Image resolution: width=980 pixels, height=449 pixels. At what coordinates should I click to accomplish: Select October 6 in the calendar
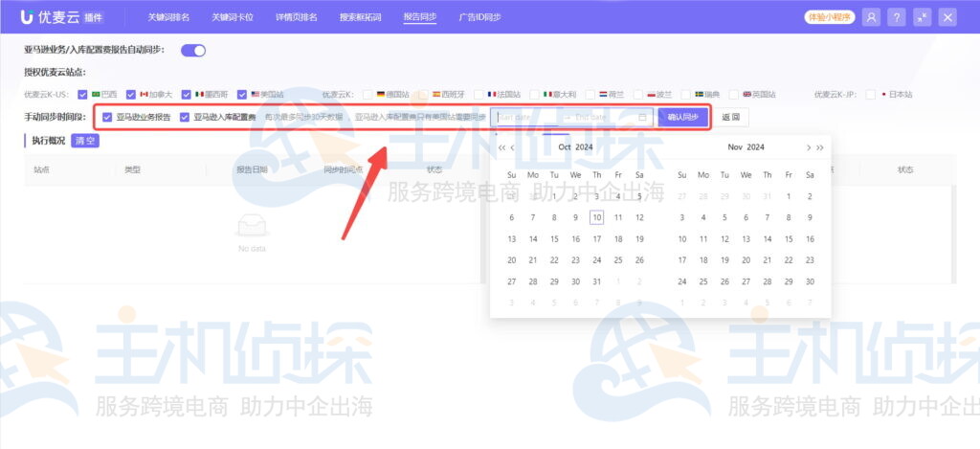click(512, 217)
